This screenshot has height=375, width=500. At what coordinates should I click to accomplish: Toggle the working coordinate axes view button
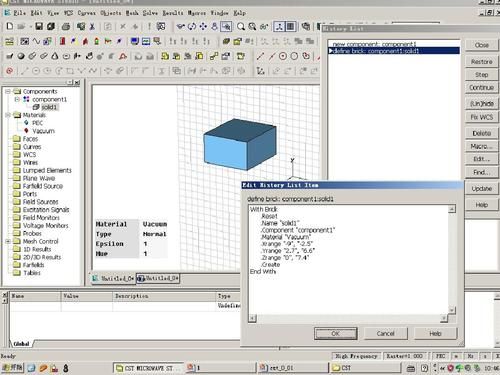[x=279, y=26]
